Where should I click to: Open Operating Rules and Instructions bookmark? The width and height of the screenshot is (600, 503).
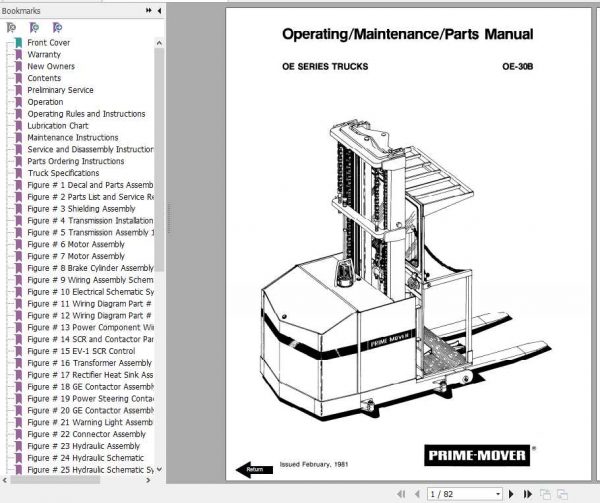[x=86, y=114]
